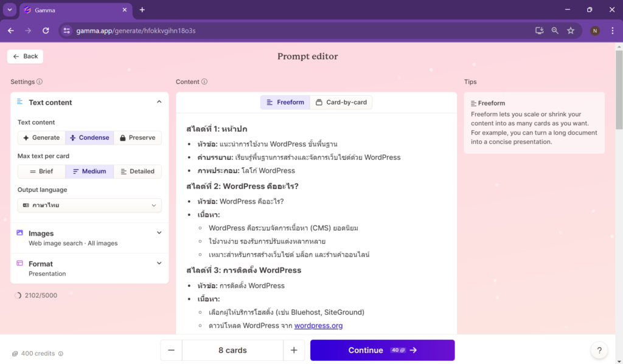Open site information icon in address bar
Image resolution: width=623 pixels, height=364 pixels.
[x=67, y=30]
